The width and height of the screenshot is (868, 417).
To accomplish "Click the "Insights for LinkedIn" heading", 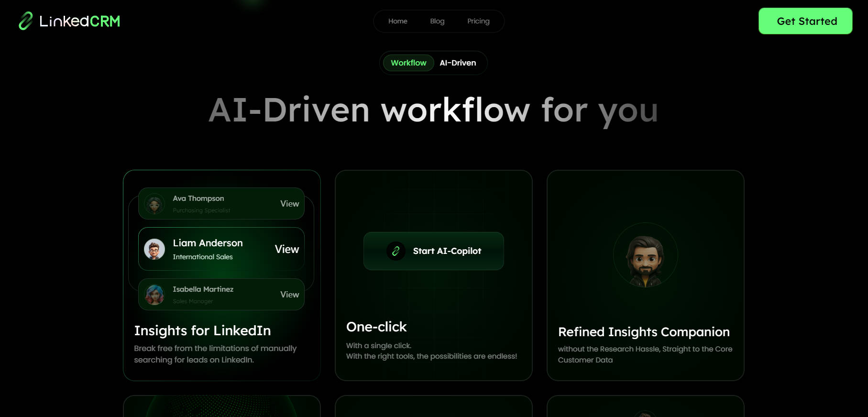I will pos(202,330).
